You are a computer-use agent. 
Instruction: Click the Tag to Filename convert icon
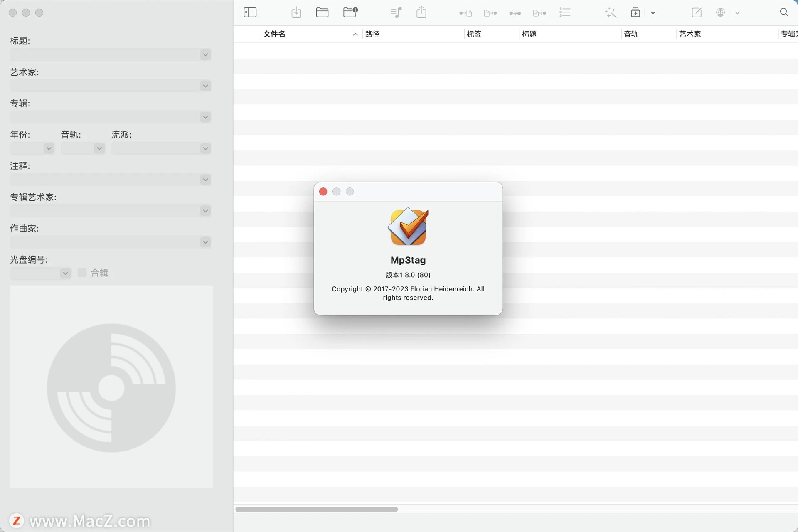coord(465,13)
